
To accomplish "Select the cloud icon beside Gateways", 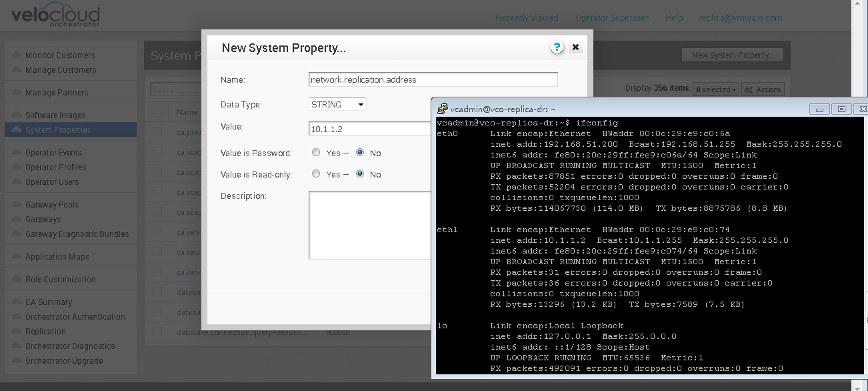I will [15, 219].
